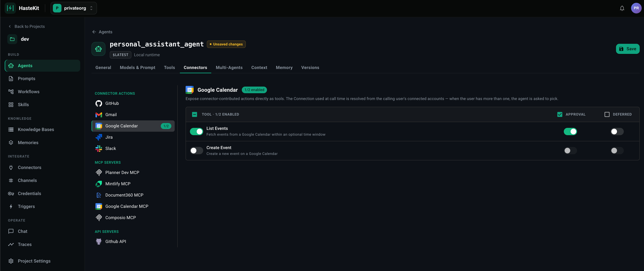Open the PR user avatar menu
This screenshot has width=644, height=271.
pyautogui.click(x=636, y=8)
